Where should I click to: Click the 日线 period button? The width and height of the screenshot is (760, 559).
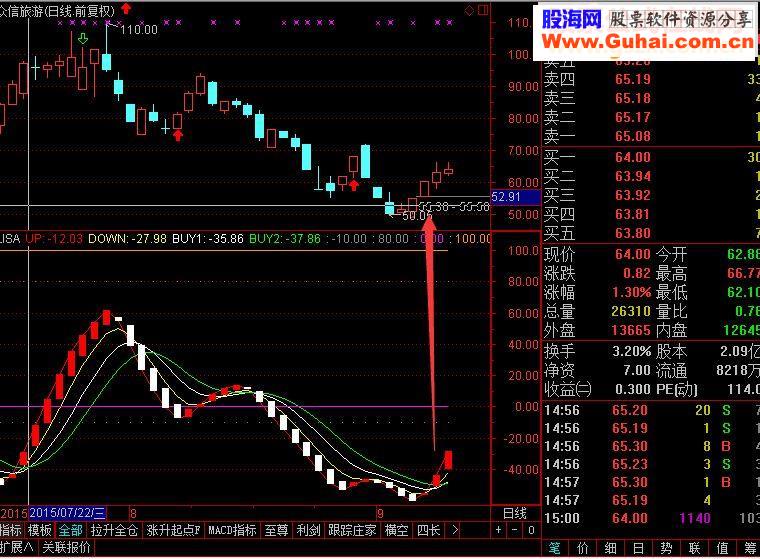click(515, 513)
